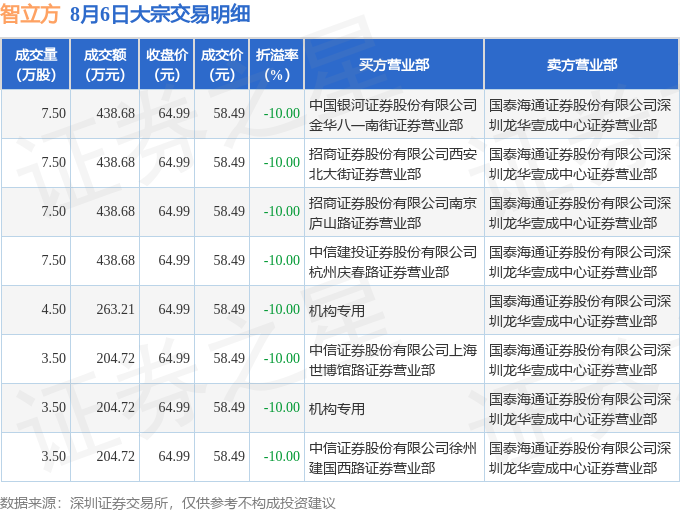Screen dimensions: 680x512
Task: Click seller 国泰海通证券 in 南京庐山路 row
Action: (x=580, y=213)
